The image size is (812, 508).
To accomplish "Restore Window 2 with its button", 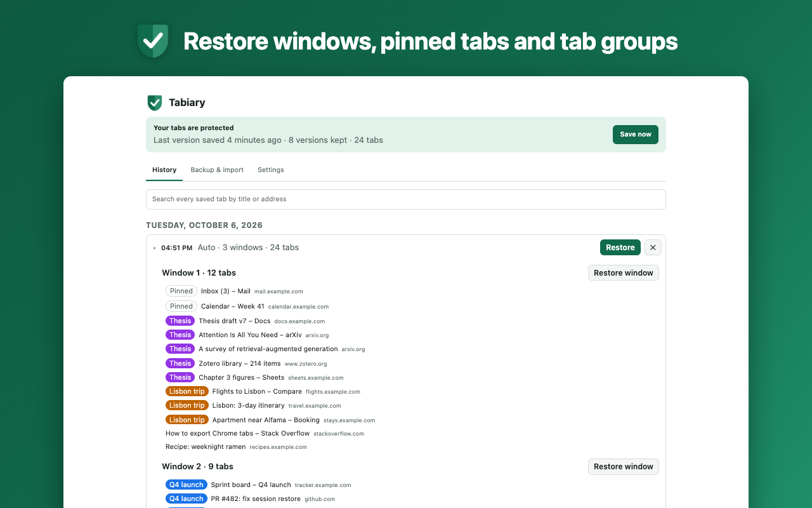I will click(624, 467).
